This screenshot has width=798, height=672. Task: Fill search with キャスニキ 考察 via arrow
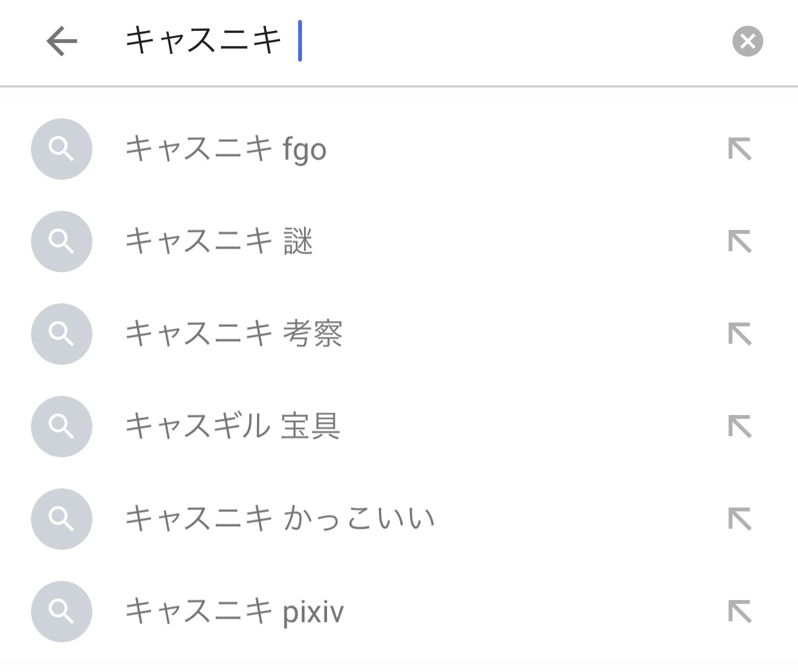(x=740, y=334)
